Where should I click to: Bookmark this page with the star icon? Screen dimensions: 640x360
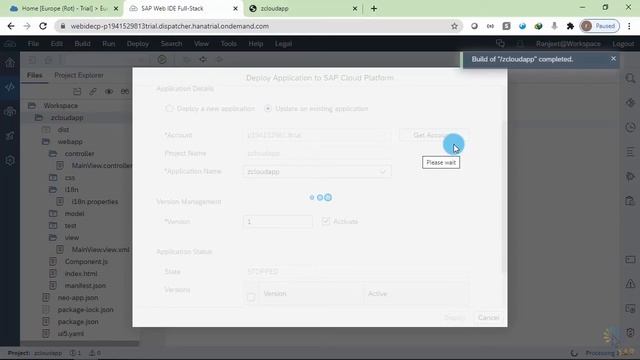(x=454, y=26)
